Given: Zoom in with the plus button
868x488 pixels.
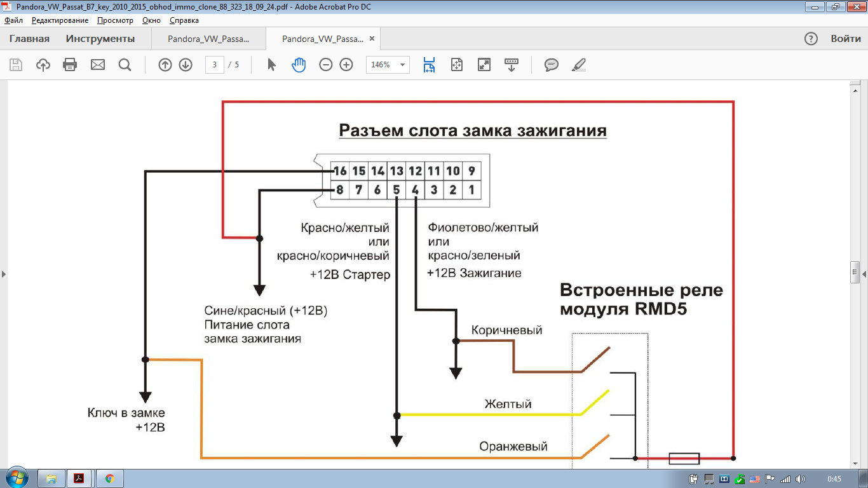Looking at the screenshot, I should 346,65.
